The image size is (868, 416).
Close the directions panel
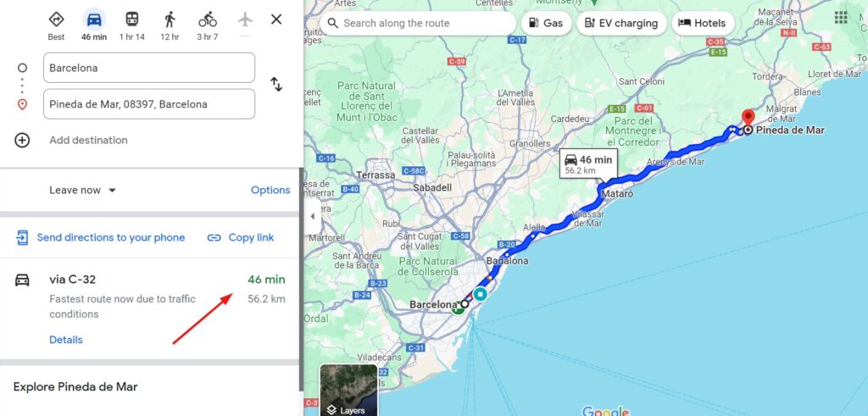276,19
